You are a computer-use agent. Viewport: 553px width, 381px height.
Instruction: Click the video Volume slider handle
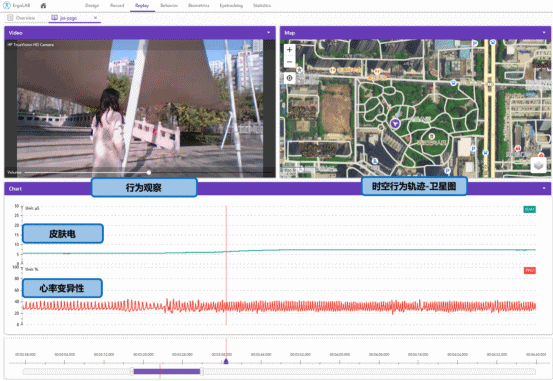click(149, 173)
